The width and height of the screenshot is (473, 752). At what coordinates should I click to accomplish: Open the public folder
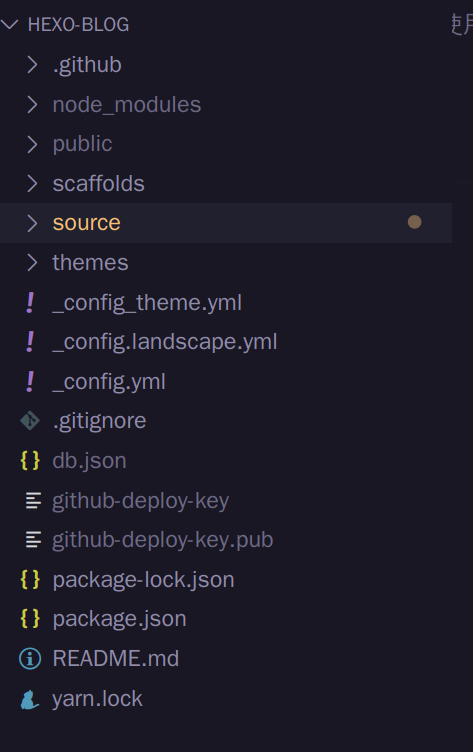pyautogui.click(x=225, y=144)
